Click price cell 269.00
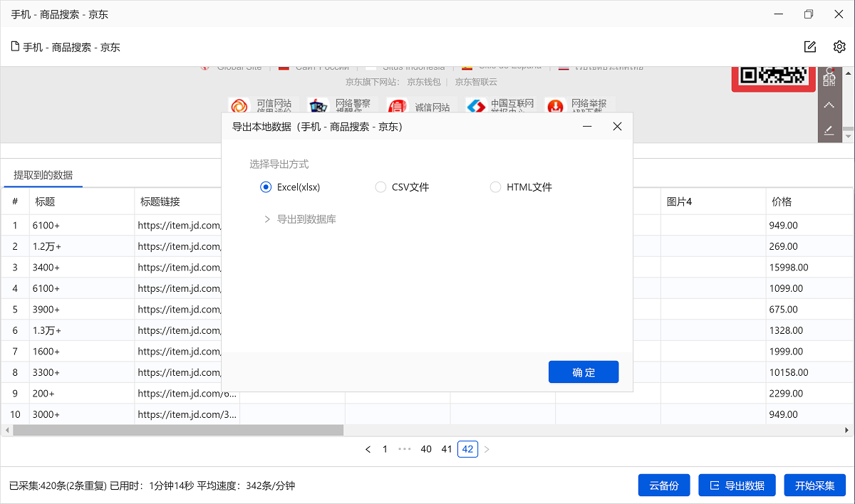The height and width of the screenshot is (504, 855). point(810,246)
